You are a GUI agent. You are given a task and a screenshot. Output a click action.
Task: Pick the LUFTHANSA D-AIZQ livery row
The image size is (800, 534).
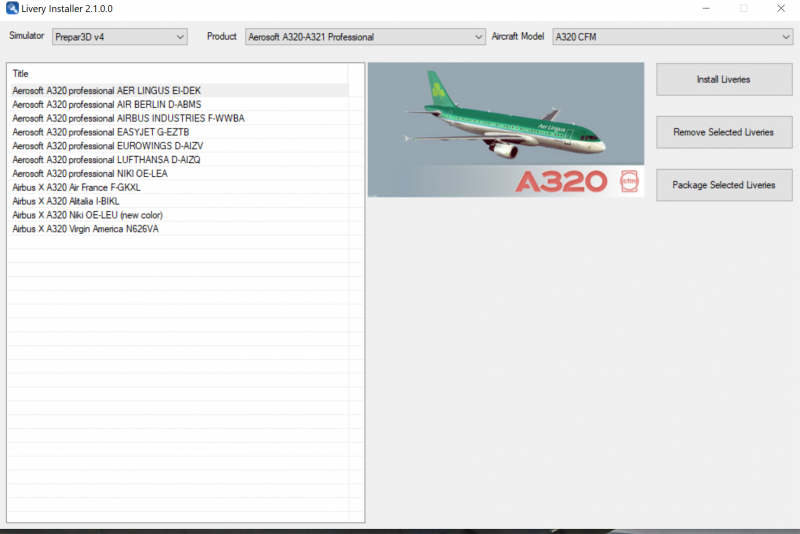(x=179, y=159)
